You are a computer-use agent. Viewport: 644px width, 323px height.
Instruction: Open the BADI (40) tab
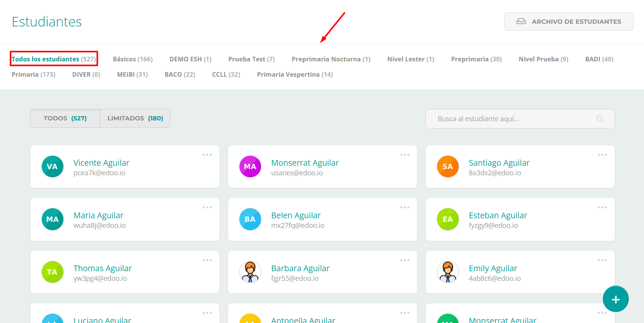tap(599, 59)
